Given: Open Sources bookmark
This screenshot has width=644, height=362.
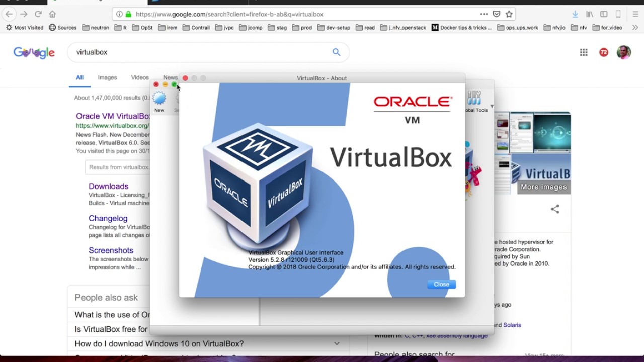Looking at the screenshot, I should point(62,28).
